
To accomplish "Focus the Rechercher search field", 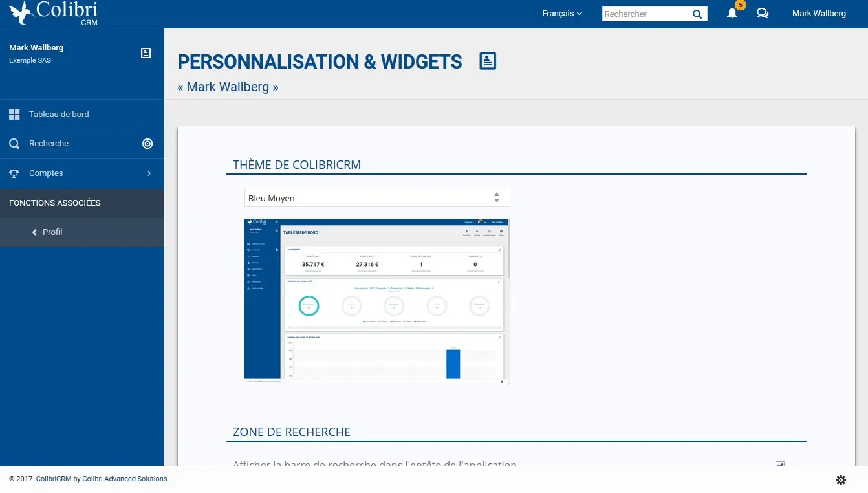I will coord(646,14).
